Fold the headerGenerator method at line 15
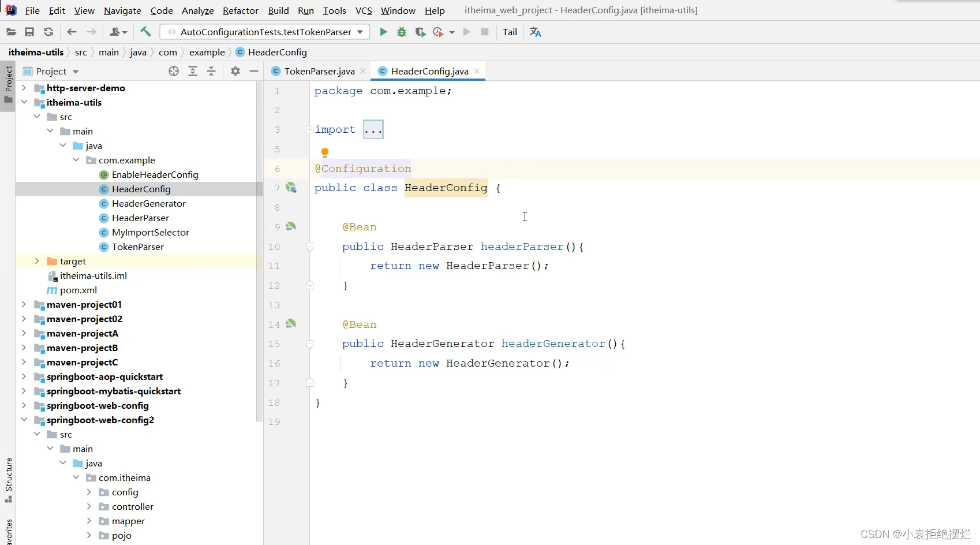Viewport: 980px width, 545px height. point(310,344)
